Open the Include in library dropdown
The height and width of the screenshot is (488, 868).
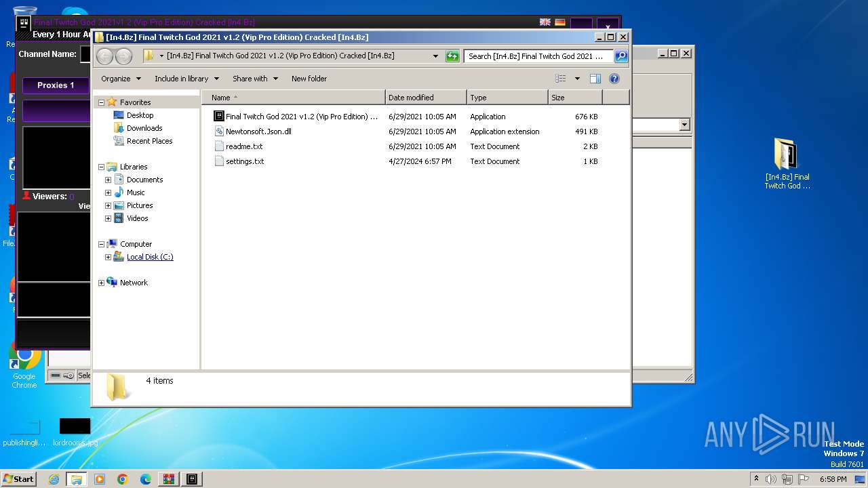click(186, 79)
